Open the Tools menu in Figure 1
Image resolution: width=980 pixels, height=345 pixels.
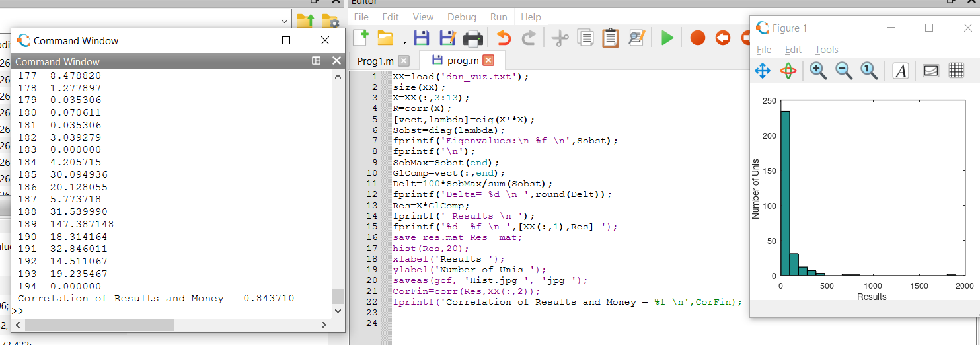tap(826, 50)
